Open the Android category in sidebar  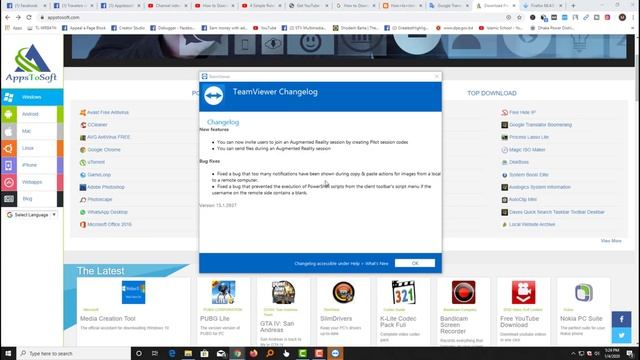click(31, 114)
